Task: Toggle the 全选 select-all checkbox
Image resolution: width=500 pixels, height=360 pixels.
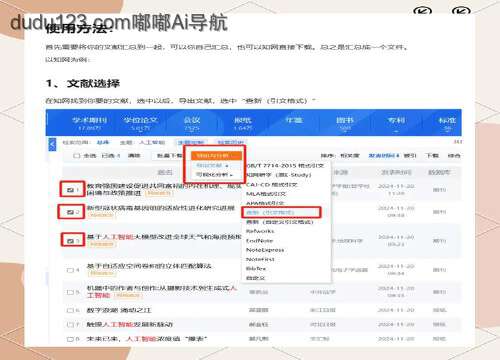Action: 77,156
